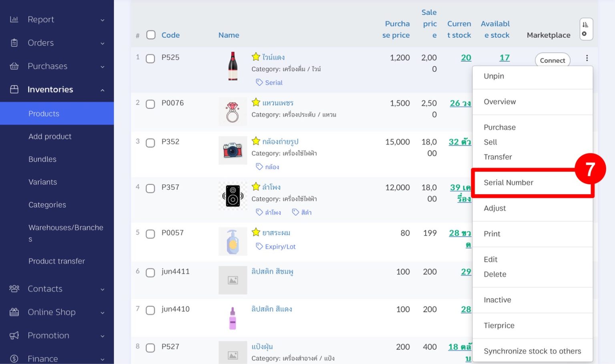Expand the Contacts menu chevron

[x=102, y=290]
